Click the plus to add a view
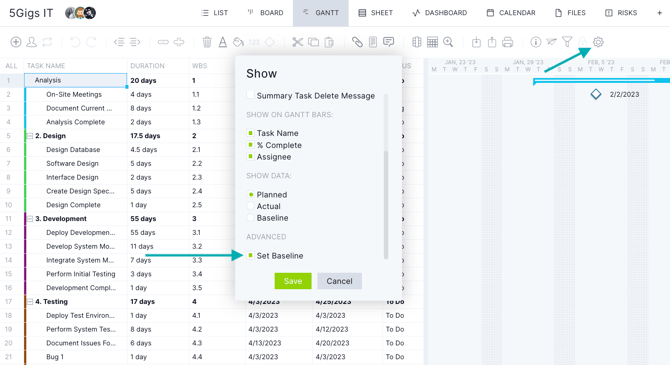Screen dimensions: 670x365 (x=659, y=13)
